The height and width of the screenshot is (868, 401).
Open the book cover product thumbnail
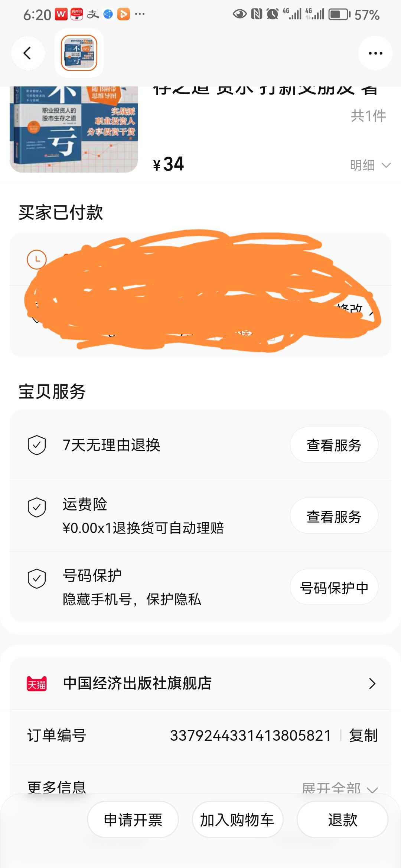pyautogui.click(x=74, y=129)
